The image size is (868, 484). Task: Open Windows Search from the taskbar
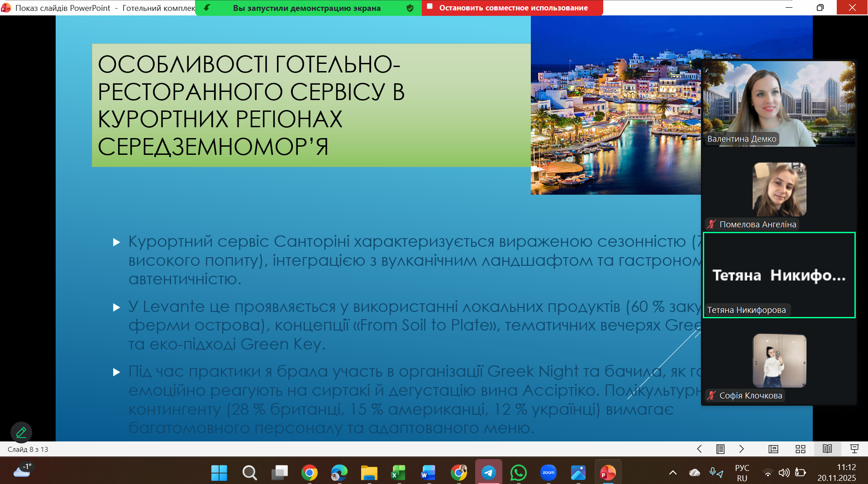click(x=249, y=473)
